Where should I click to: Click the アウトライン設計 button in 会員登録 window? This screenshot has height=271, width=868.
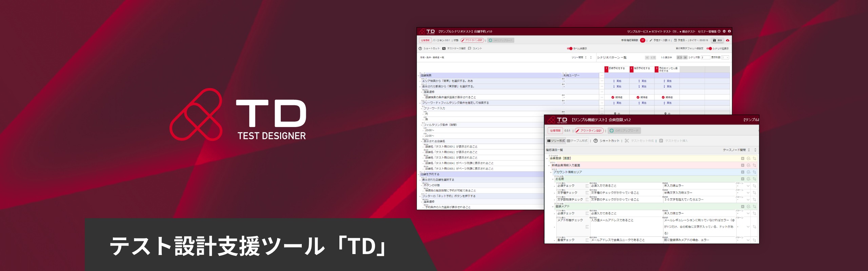[x=590, y=131]
